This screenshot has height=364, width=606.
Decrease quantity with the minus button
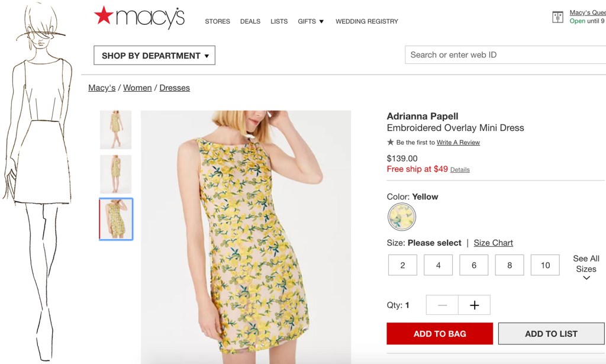click(x=442, y=305)
